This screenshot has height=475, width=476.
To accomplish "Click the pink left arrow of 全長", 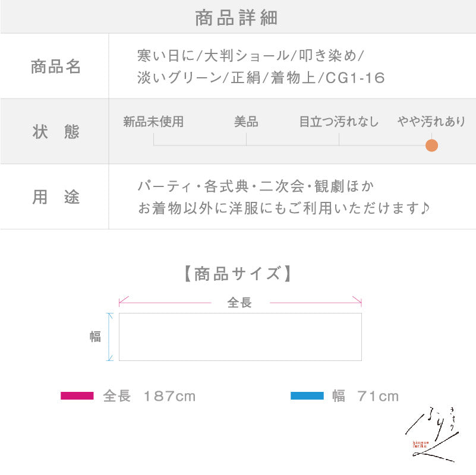I will (x=165, y=301).
